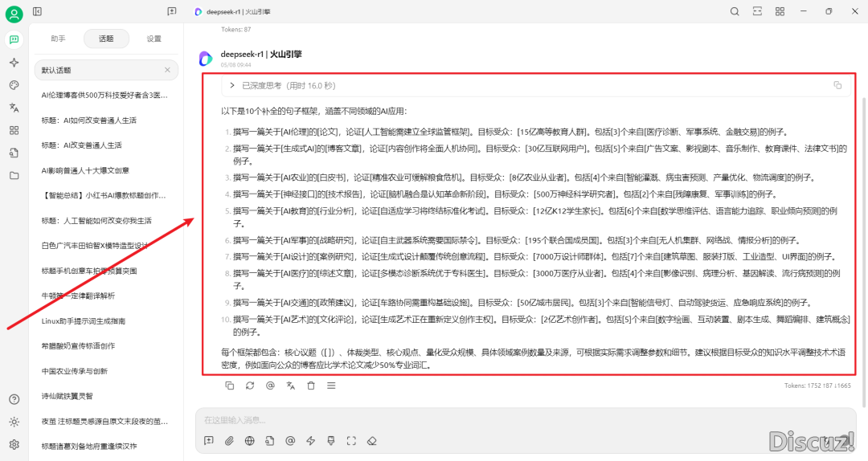Click the 05/08 09:44 message timestamp
This screenshot has width=868, height=461.
click(x=235, y=65)
